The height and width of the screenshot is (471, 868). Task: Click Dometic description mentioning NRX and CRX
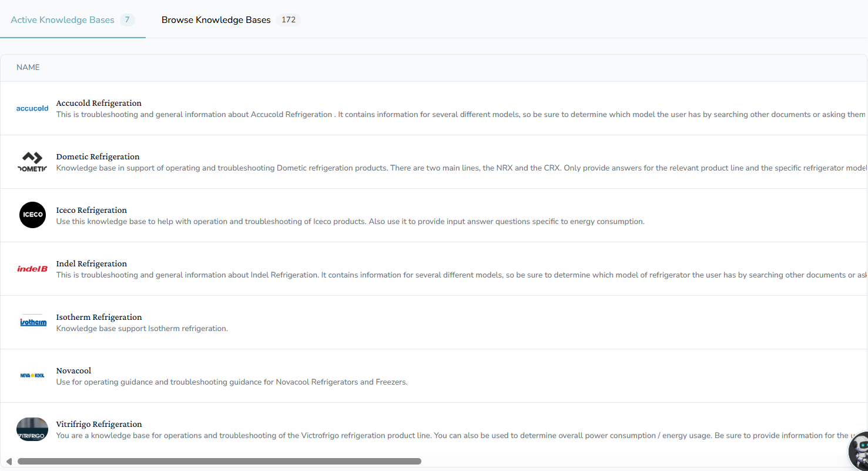[x=461, y=168]
